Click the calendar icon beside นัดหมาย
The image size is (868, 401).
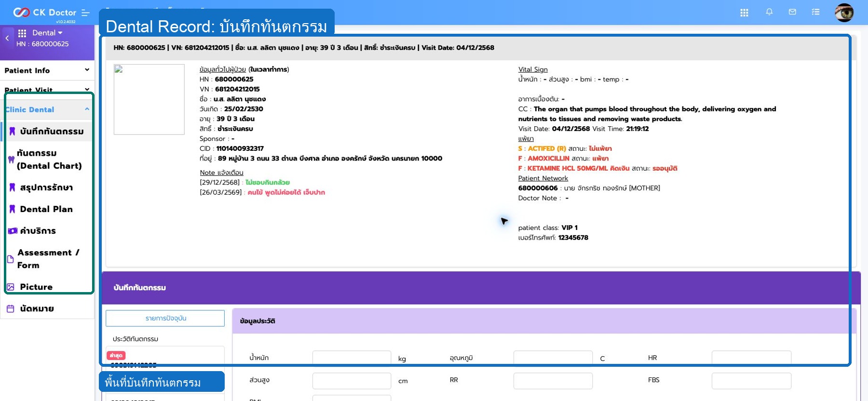[x=11, y=309]
